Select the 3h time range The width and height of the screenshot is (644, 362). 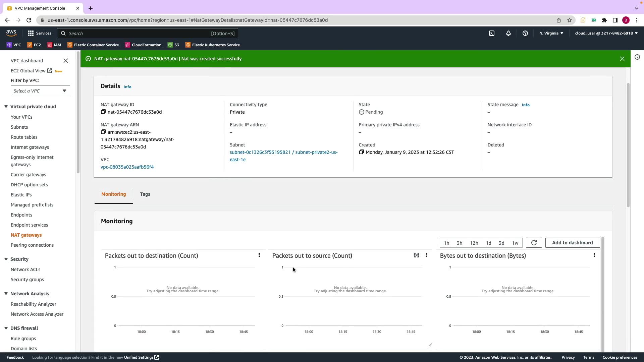click(x=460, y=243)
